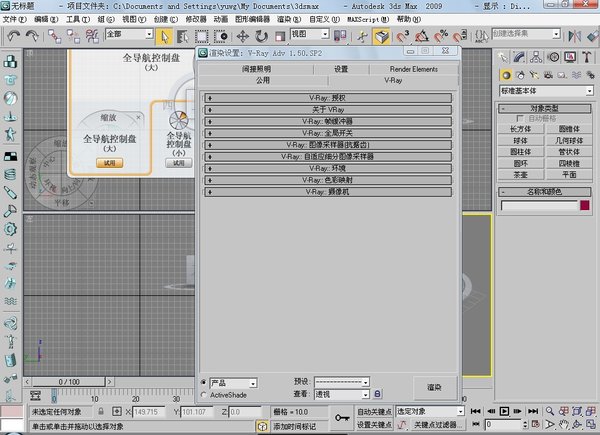
Task: Click the object name input field
Action: click(x=539, y=205)
